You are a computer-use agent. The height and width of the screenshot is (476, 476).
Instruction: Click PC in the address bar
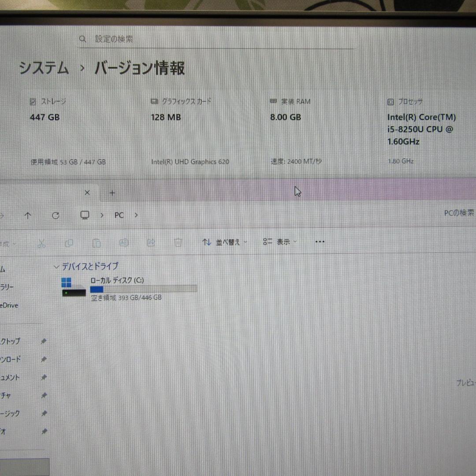(x=119, y=215)
